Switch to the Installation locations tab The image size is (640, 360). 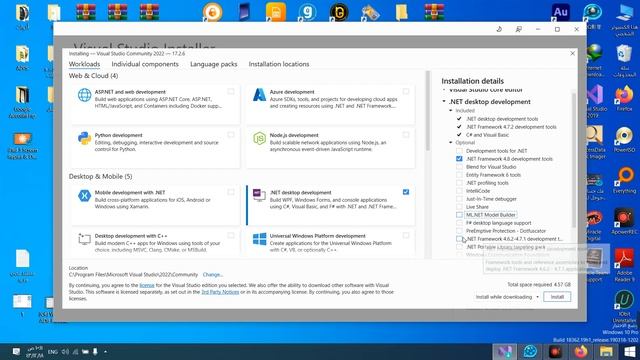(279, 64)
